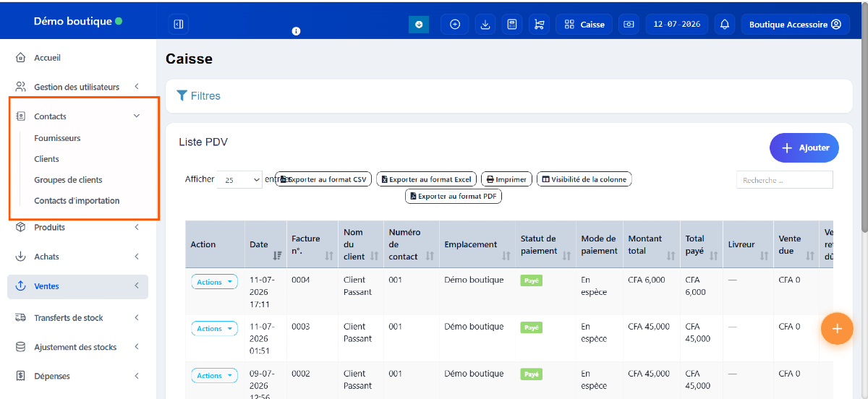Click the Payé badge of invoice 0004
The image size is (868, 399).
[531, 280]
